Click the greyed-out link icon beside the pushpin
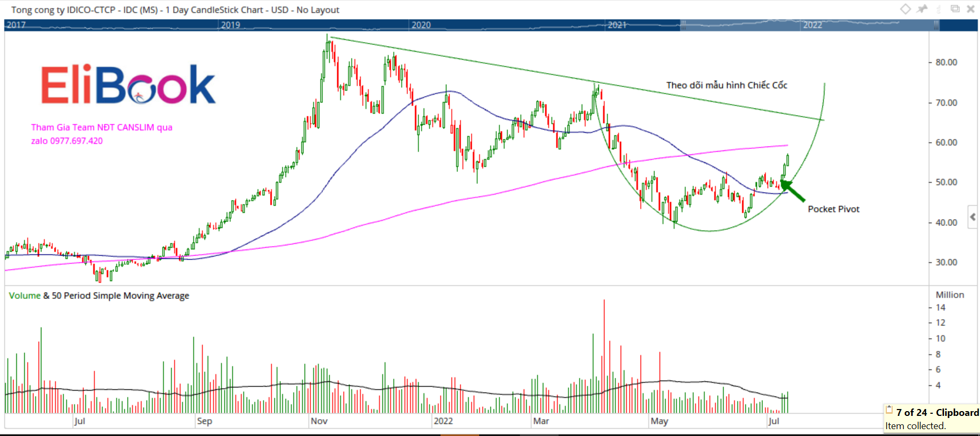This screenshot has height=436, width=980. (939, 9)
